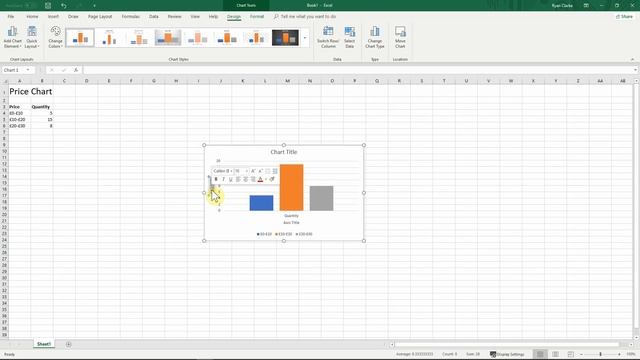Viewport: 640px width, 360px height.
Task: Open the Draw tab
Action: pos(73,17)
